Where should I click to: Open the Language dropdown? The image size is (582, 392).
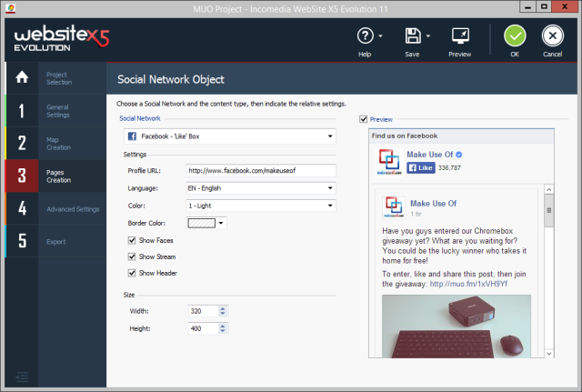pos(261,188)
